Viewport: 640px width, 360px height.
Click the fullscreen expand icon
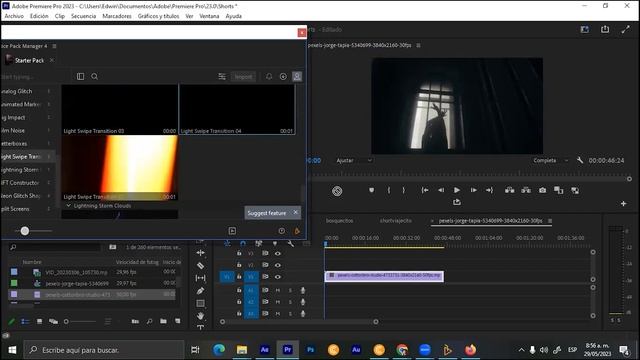pyautogui.click(x=625, y=29)
